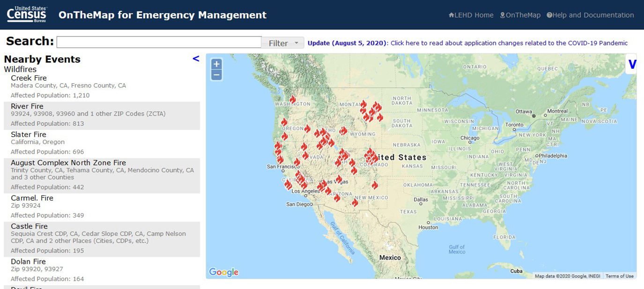Click 'Affected Population: 696' under Slater Fire
This screenshot has height=289, width=644.
coord(47,152)
